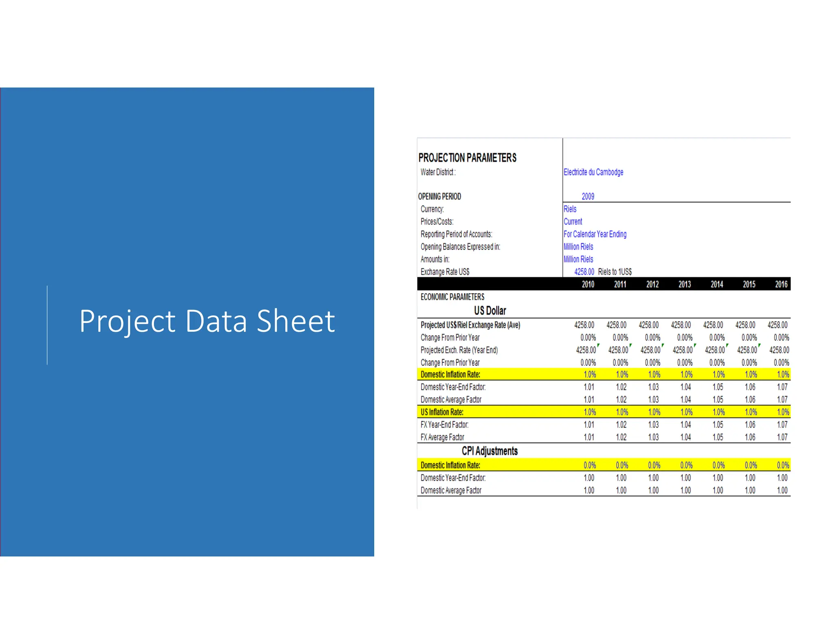Click first 'Change From Prior Year' row label
Viewport: 834px width, 644px height.
[x=450, y=338]
